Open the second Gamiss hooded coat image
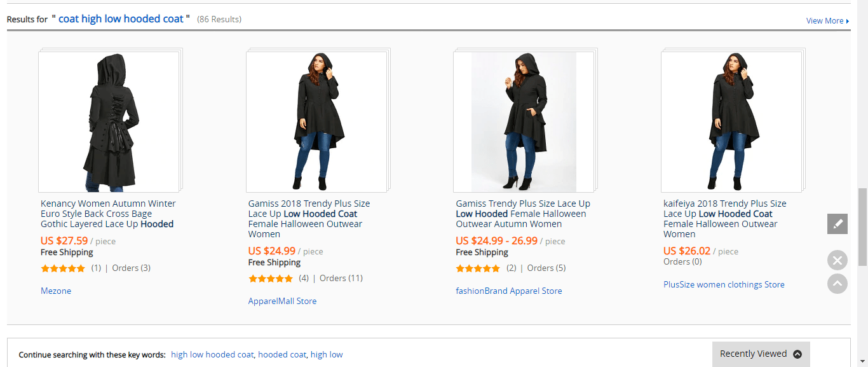The height and width of the screenshot is (367, 868). [x=316, y=121]
